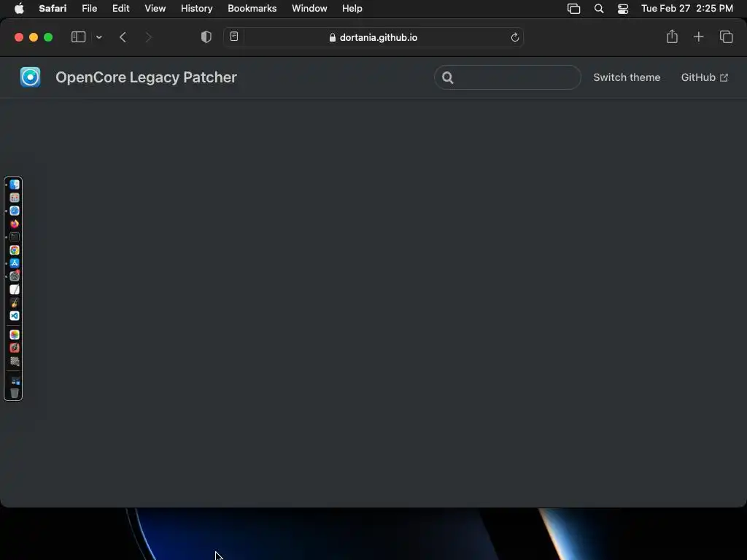The image size is (747, 560).
Task: Show the tab overview
Action: point(726,36)
